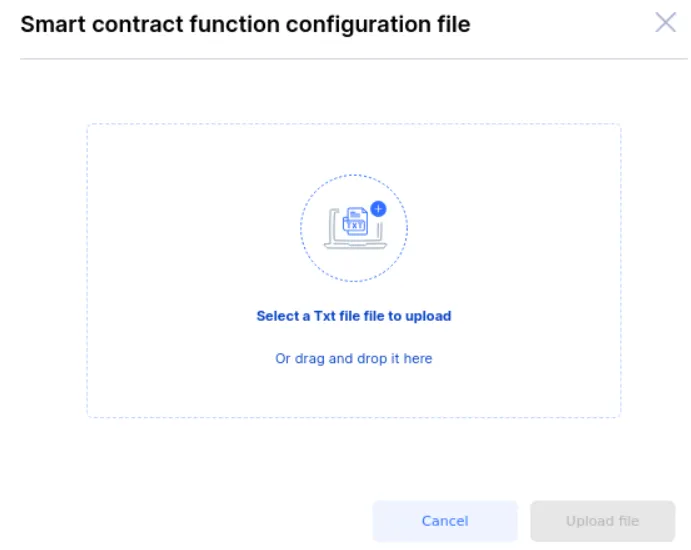Click the laptop base below the file icon
This screenshot has height=550, width=691.
point(355,246)
